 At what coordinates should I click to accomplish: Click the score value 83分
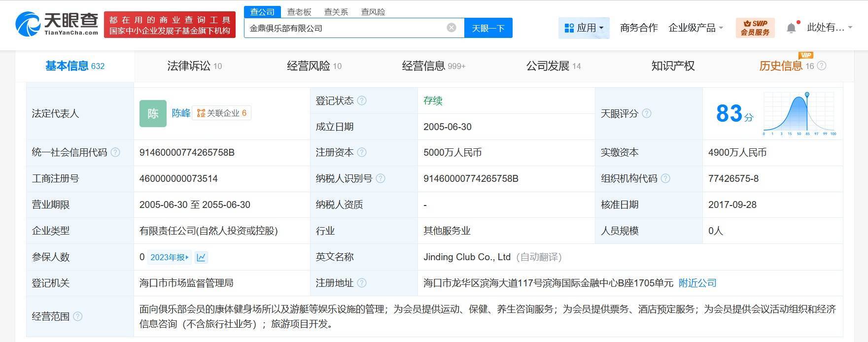pyautogui.click(x=734, y=113)
